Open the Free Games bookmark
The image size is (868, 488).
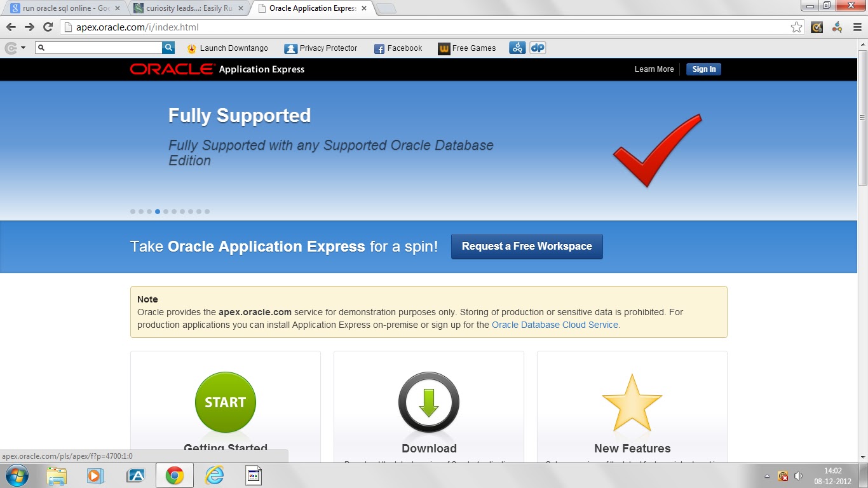pyautogui.click(x=467, y=48)
